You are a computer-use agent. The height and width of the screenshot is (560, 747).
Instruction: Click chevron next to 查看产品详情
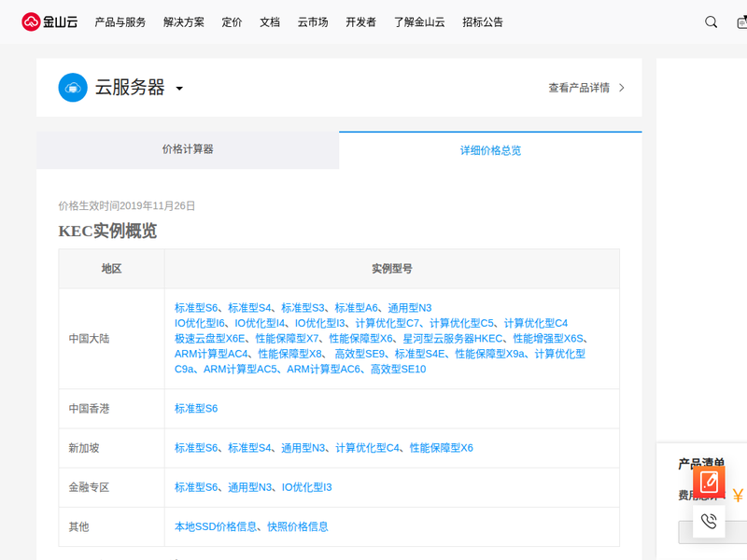(x=621, y=88)
